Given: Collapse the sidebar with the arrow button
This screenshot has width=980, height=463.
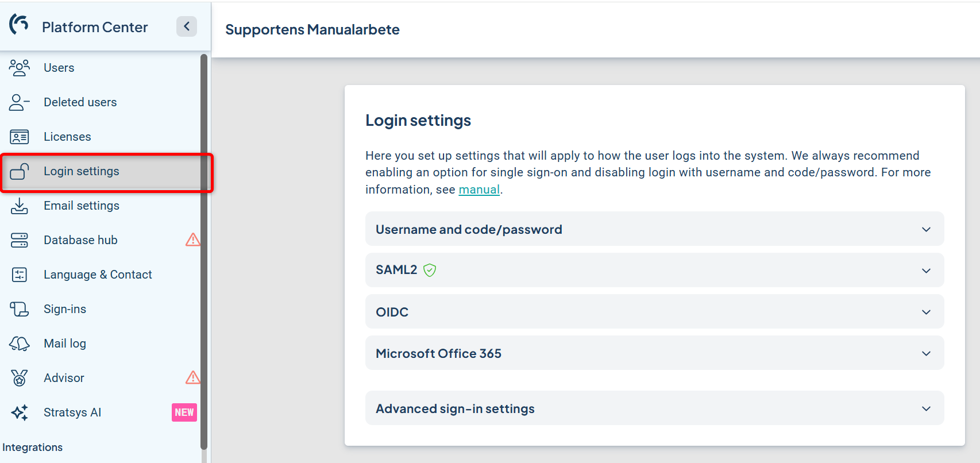Looking at the screenshot, I should [x=186, y=26].
